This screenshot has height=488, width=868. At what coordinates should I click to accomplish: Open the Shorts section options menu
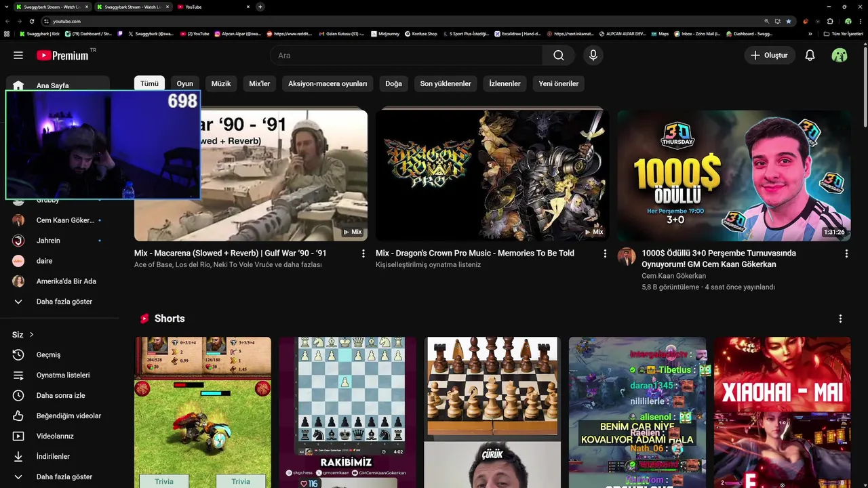pyautogui.click(x=840, y=319)
